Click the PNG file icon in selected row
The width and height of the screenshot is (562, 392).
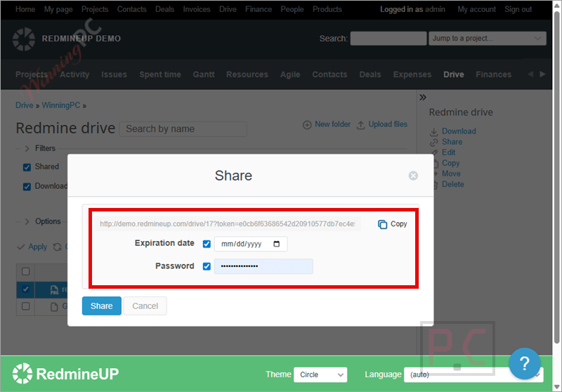[54, 290]
